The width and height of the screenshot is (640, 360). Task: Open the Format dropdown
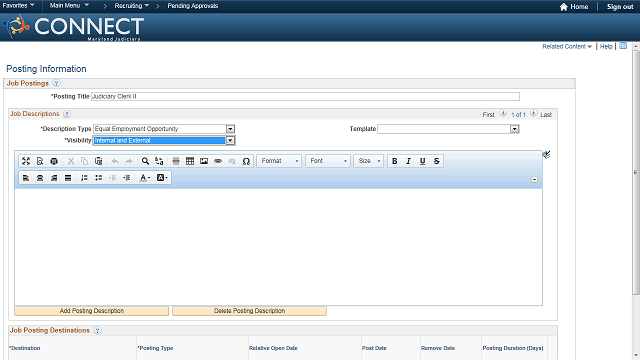pyautogui.click(x=280, y=161)
